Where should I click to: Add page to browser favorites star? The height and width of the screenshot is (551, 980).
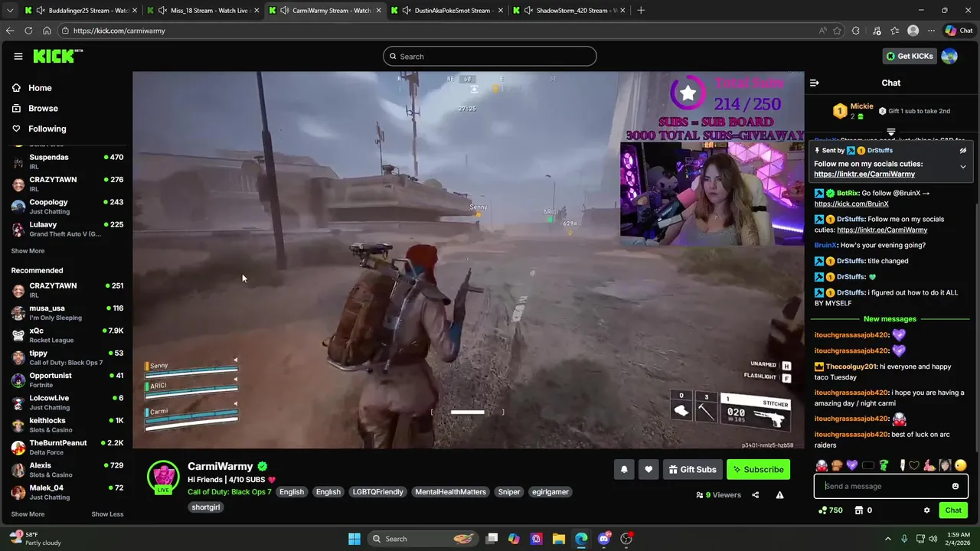click(837, 31)
